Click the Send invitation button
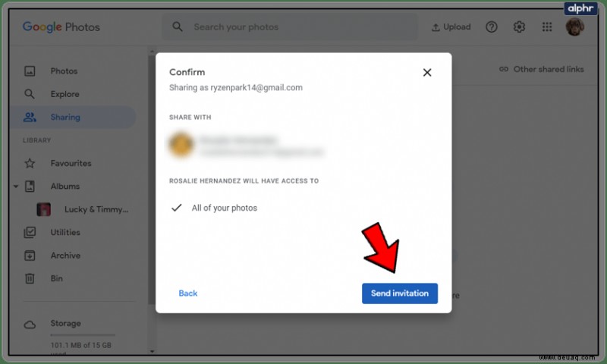This screenshot has width=607, height=364. (400, 293)
